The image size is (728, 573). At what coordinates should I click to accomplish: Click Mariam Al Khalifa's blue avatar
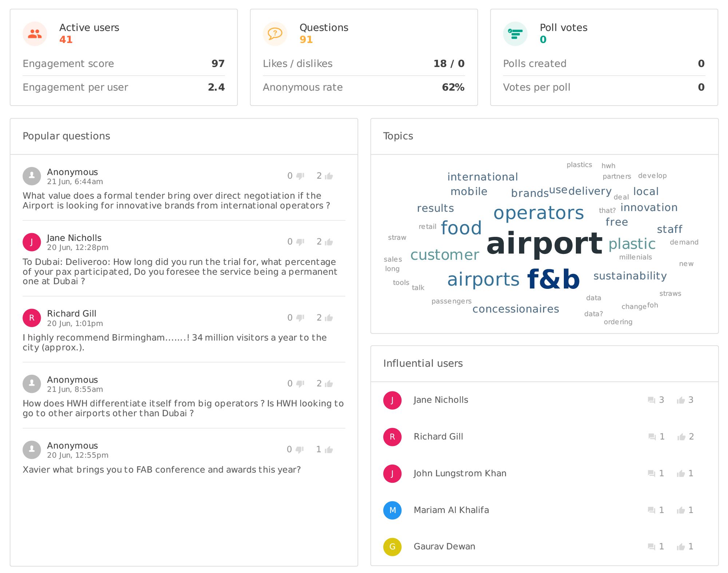tap(392, 510)
